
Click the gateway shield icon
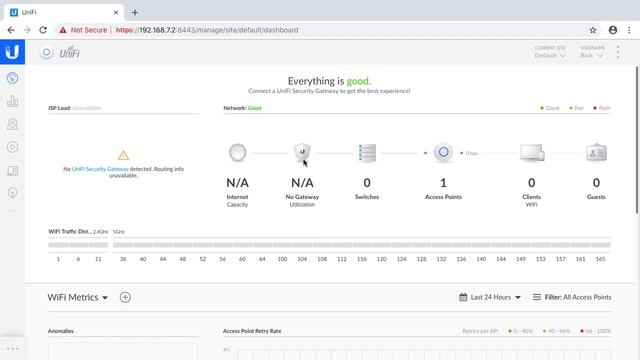click(x=302, y=153)
